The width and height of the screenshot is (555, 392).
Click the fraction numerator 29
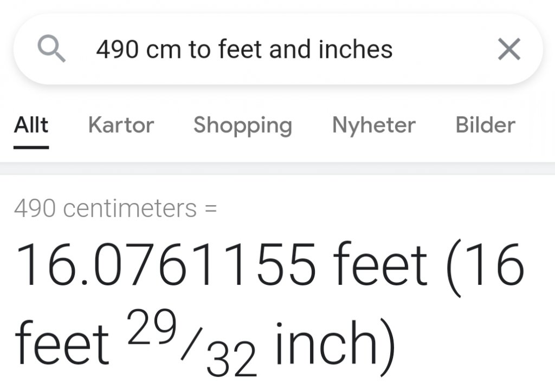point(152,326)
